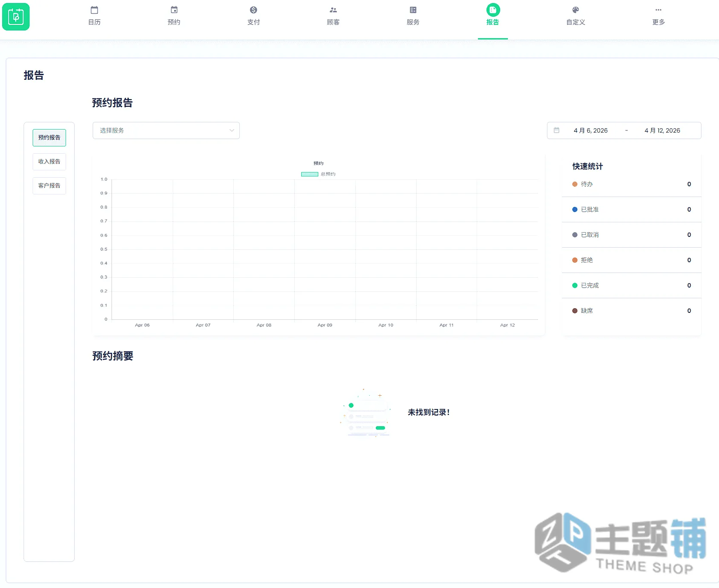Click the active 报告 report icon
The height and width of the screenshot is (588, 719).
pyautogui.click(x=493, y=10)
